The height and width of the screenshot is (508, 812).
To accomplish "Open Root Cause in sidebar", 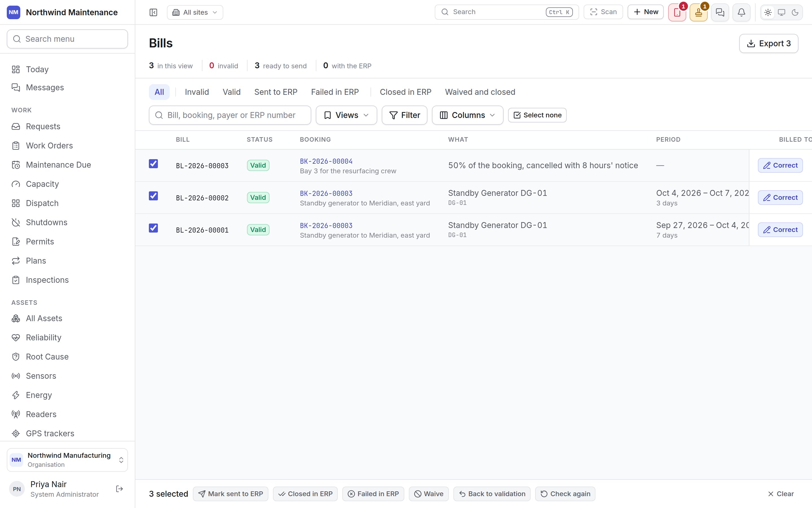I will [67, 357].
